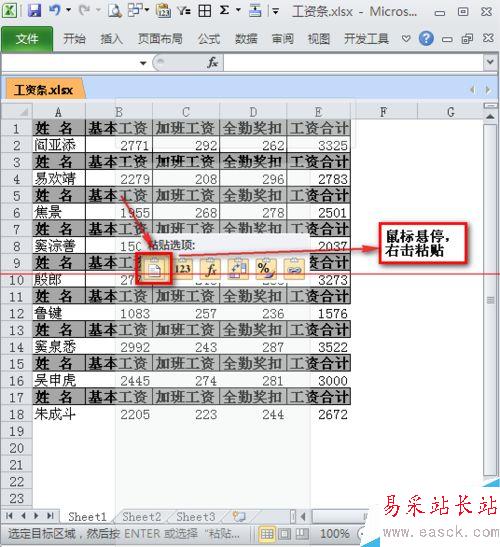The width and height of the screenshot is (500, 547).
Task: Go to the previous sheet tab with the arrow
Action: click(23, 516)
